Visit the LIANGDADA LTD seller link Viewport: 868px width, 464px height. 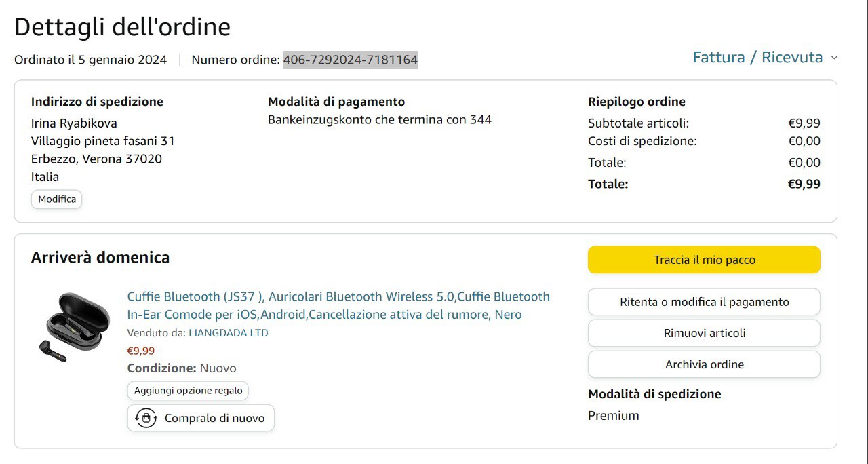coord(228,333)
